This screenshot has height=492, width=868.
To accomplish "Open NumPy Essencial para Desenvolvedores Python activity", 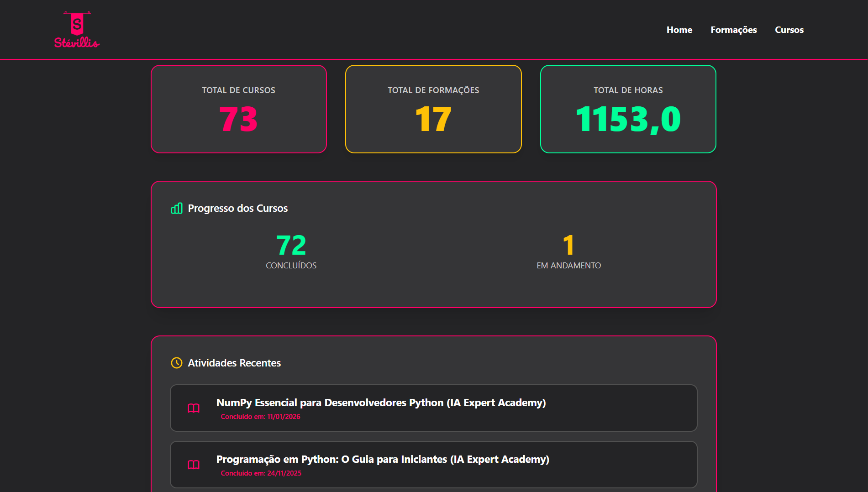I will tap(381, 403).
